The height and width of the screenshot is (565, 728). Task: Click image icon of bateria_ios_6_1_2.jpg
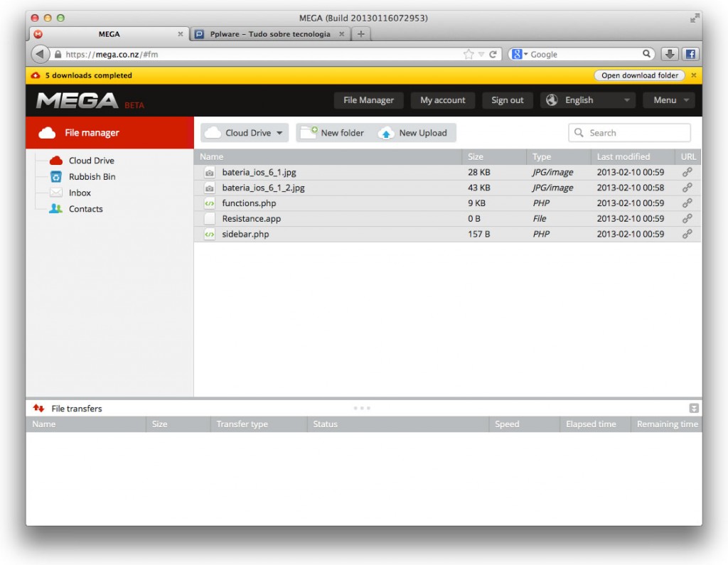(210, 188)
